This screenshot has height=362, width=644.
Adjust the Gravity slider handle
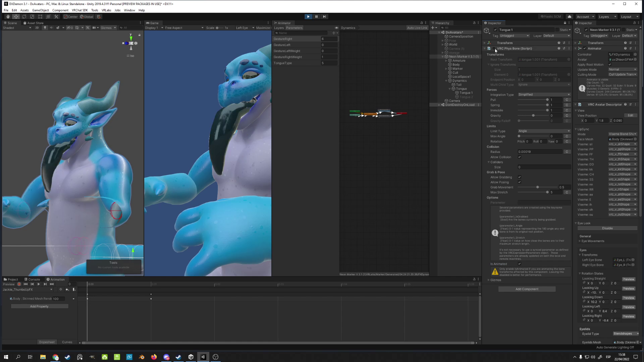click(533, 116)
